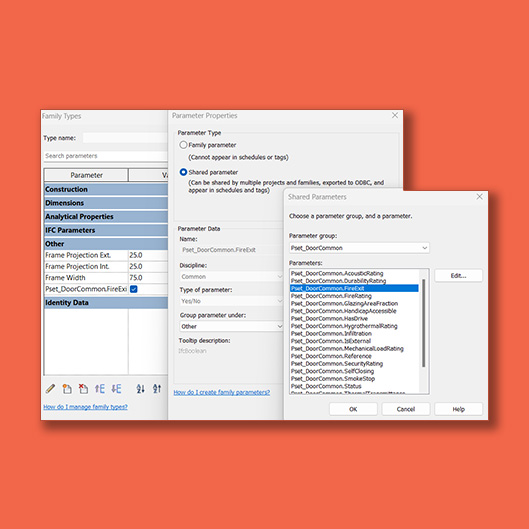Click the New Parameter icon

(x=67, y=389)
